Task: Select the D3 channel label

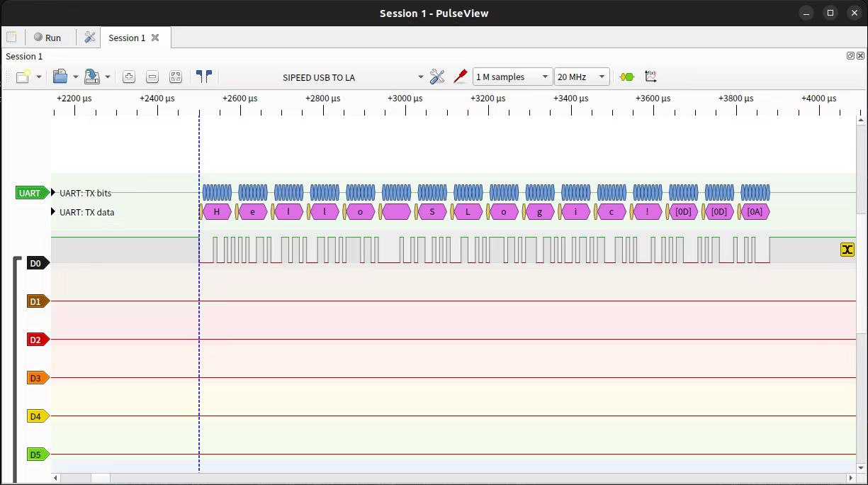Action: (x=38, y=378)
